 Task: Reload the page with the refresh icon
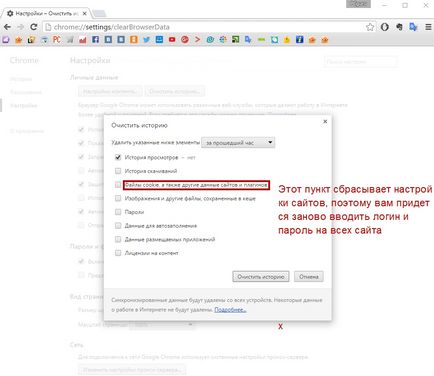pyautogui.click(x=33, y=27)
